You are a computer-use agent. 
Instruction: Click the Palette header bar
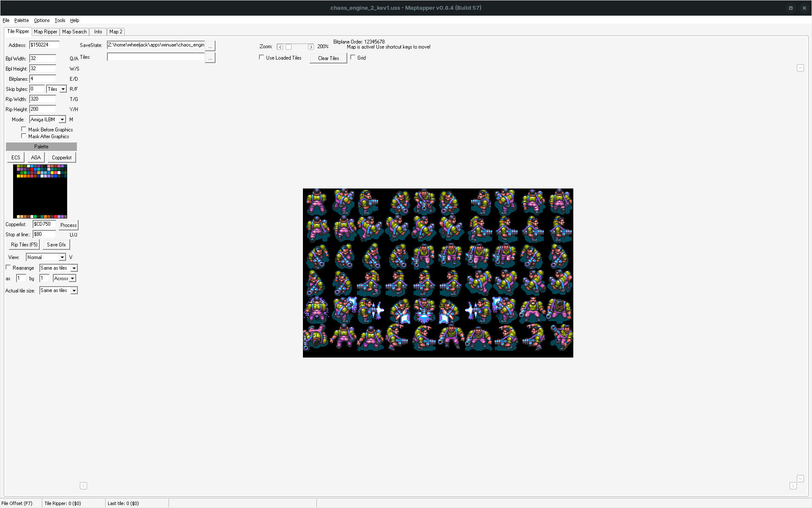pyautogui.click(x=41, y=147)
